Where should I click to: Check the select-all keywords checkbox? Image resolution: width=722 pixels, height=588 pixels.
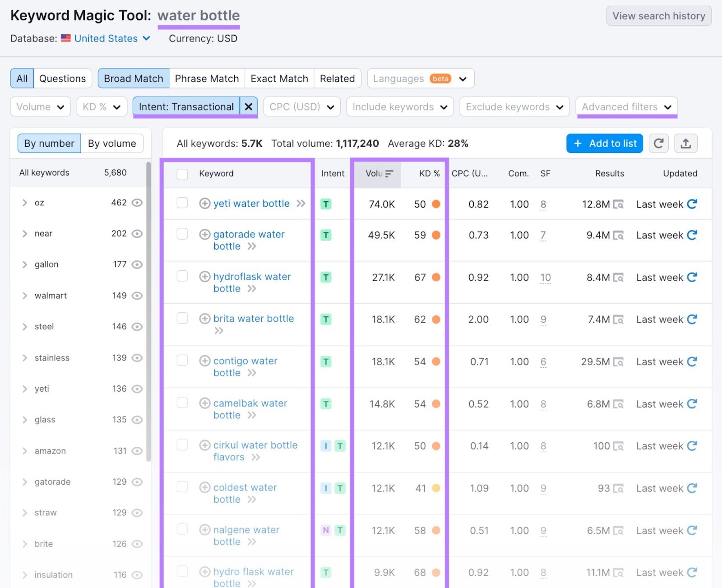(182, 174)
